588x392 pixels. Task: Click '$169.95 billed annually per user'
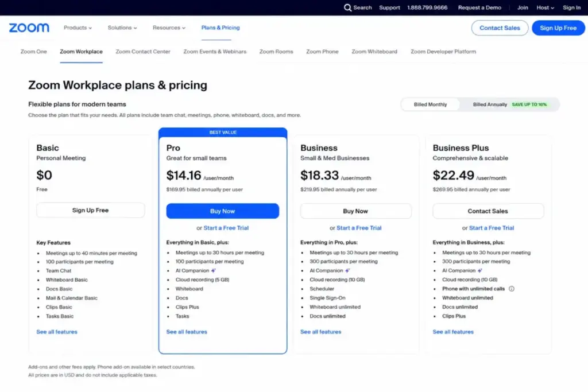(x=204, y=189)
